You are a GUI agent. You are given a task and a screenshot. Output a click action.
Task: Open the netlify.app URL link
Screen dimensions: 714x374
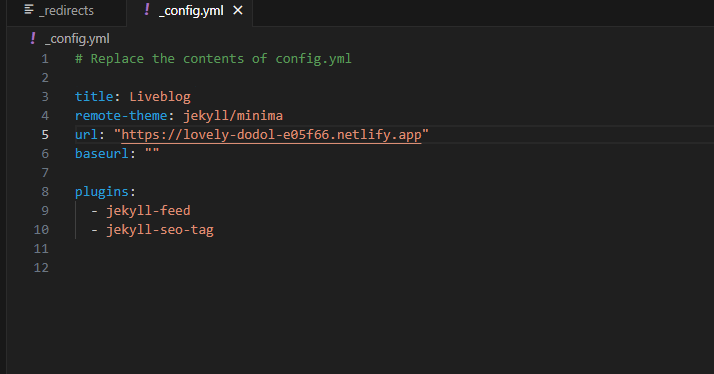click(271, 135)
